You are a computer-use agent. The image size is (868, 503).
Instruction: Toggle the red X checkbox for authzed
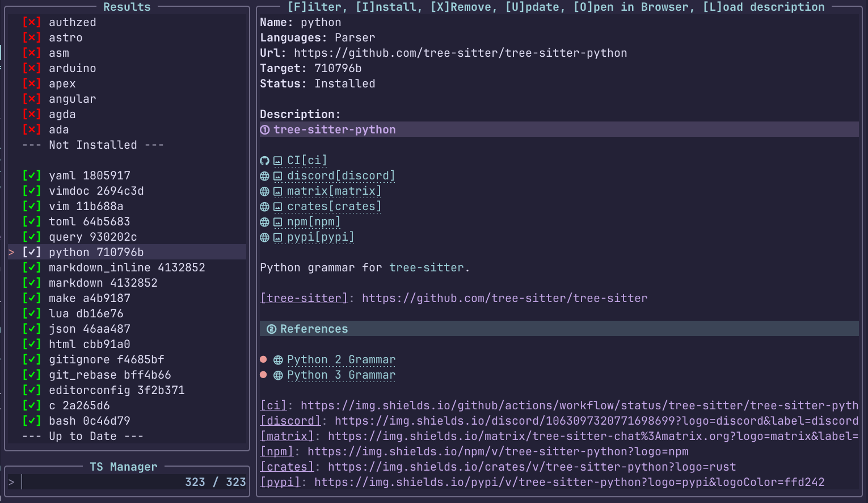31,23
